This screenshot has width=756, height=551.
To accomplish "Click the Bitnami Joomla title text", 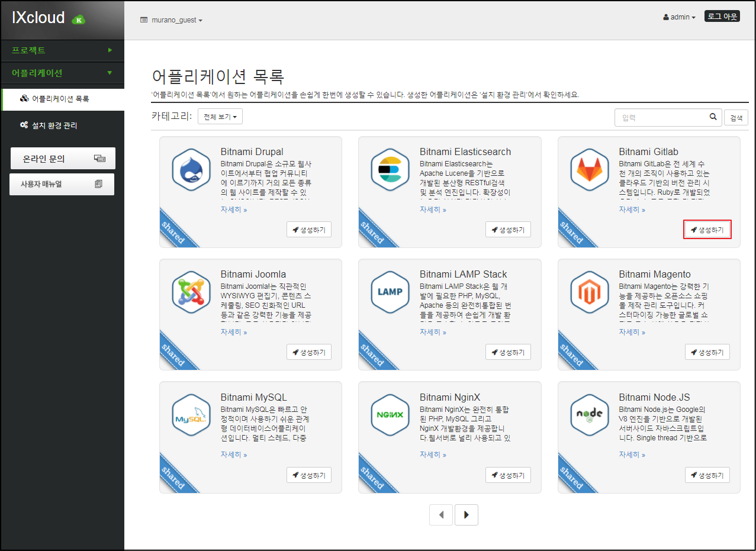I will 253,274.
